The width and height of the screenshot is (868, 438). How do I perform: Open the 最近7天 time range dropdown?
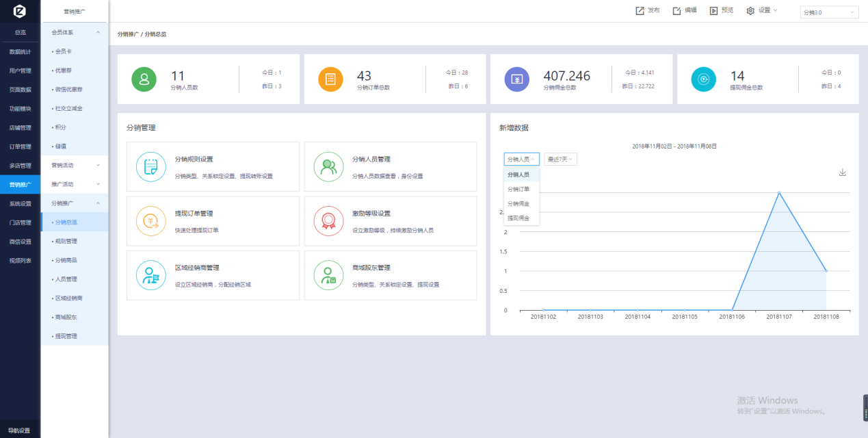(560, 159)
